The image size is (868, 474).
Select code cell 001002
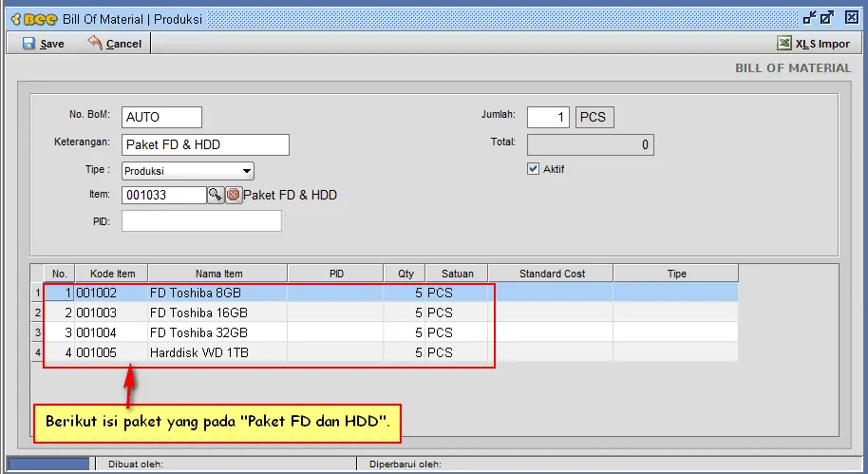coord(111,293)
